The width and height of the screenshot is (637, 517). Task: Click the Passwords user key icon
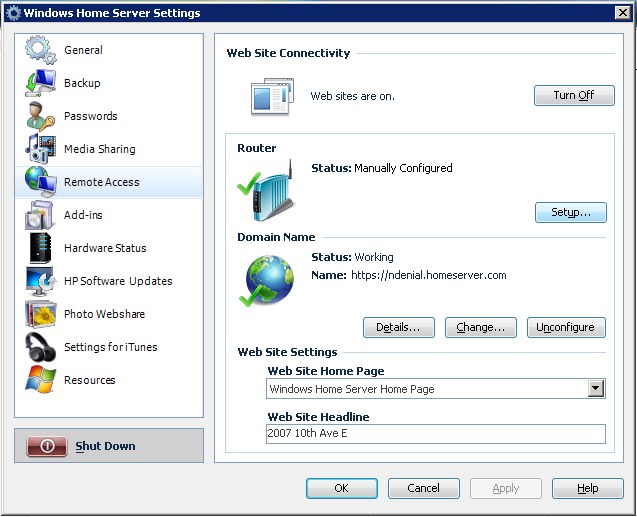coord(40,116)
